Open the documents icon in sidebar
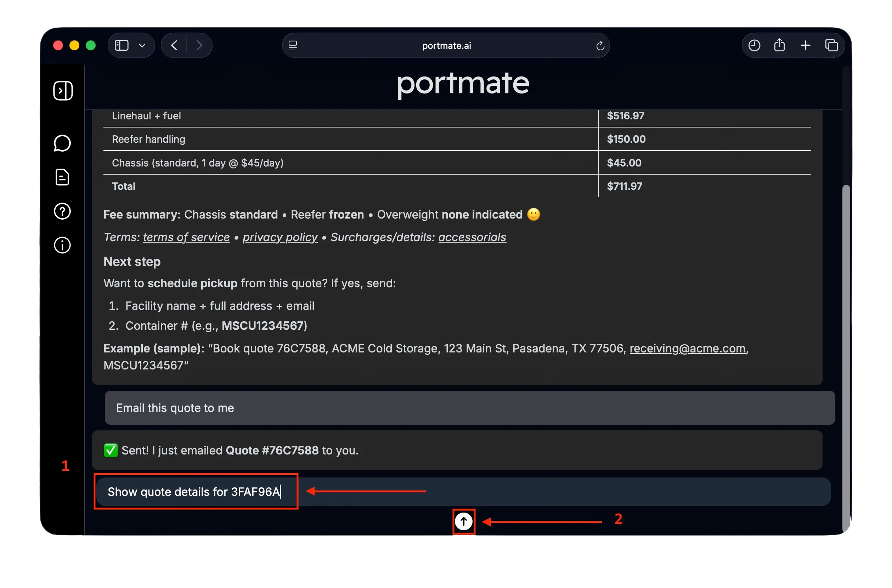892x588 pixels. (x=62, y=177)
